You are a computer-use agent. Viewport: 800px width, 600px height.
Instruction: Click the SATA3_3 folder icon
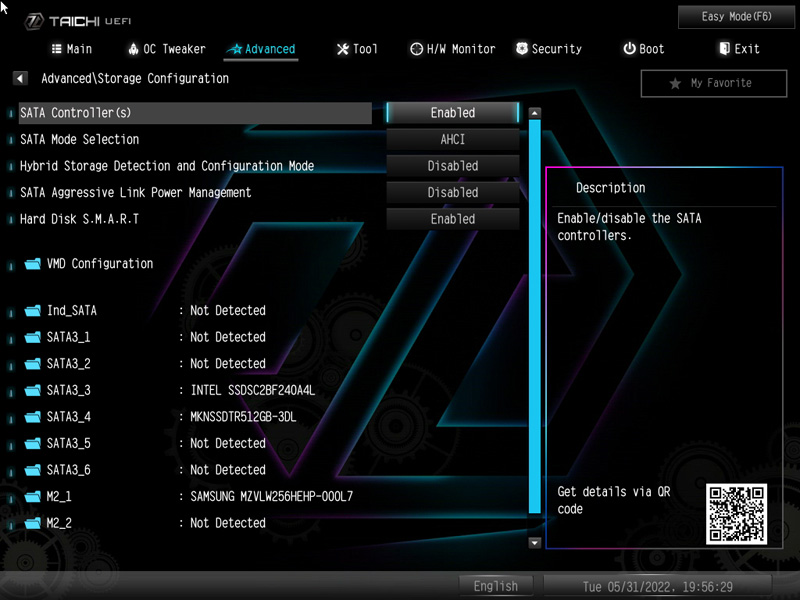(33, 390)
